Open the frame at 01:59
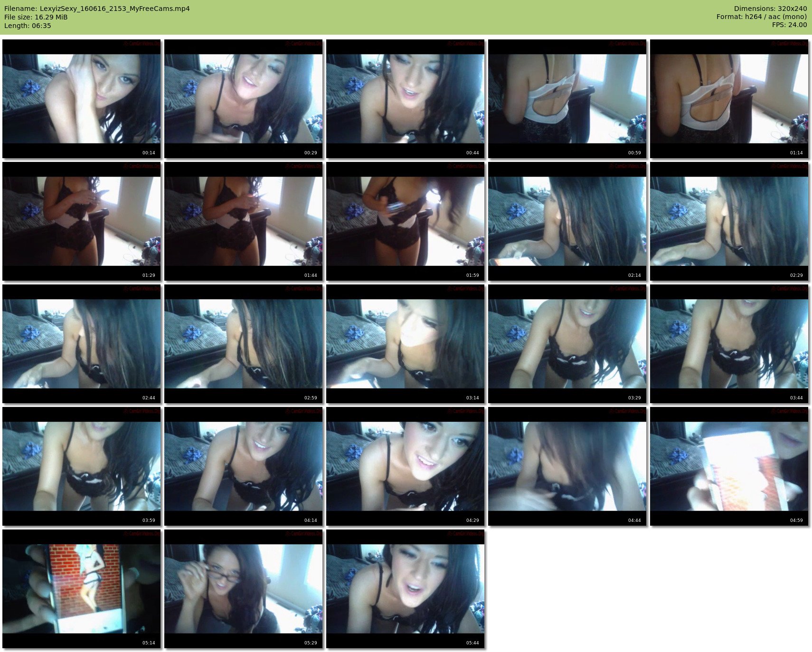Image resolution: width=812 pixels, height=652 pixels. (x=405, y=221)
